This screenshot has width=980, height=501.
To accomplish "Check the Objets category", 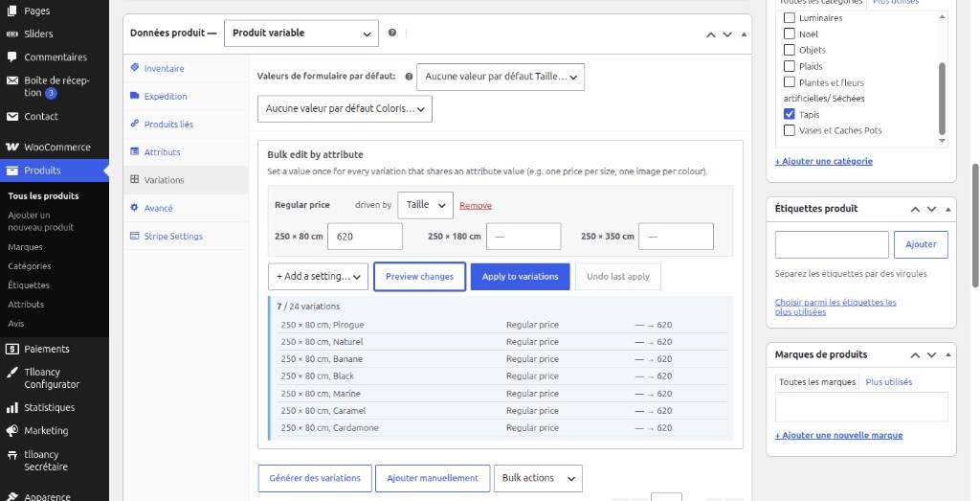I will pyautogui.click(x=790, y=50).
